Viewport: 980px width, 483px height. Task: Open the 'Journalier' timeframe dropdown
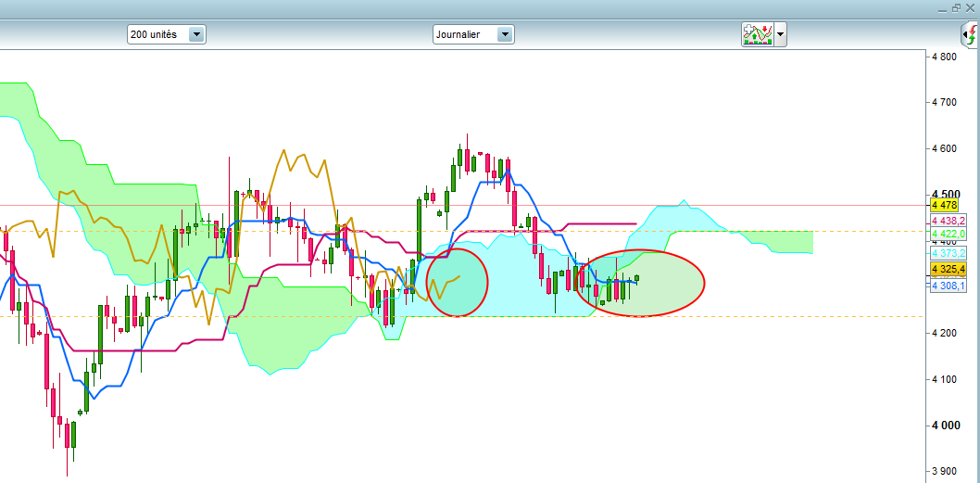(473, 34)
